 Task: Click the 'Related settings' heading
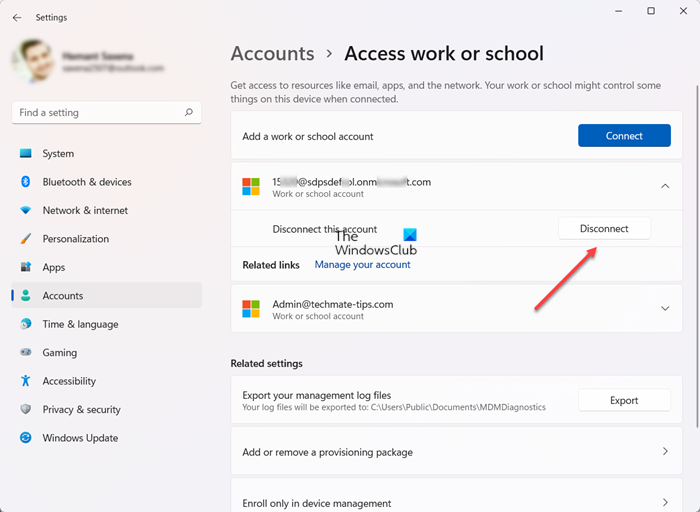coord(267,363)
